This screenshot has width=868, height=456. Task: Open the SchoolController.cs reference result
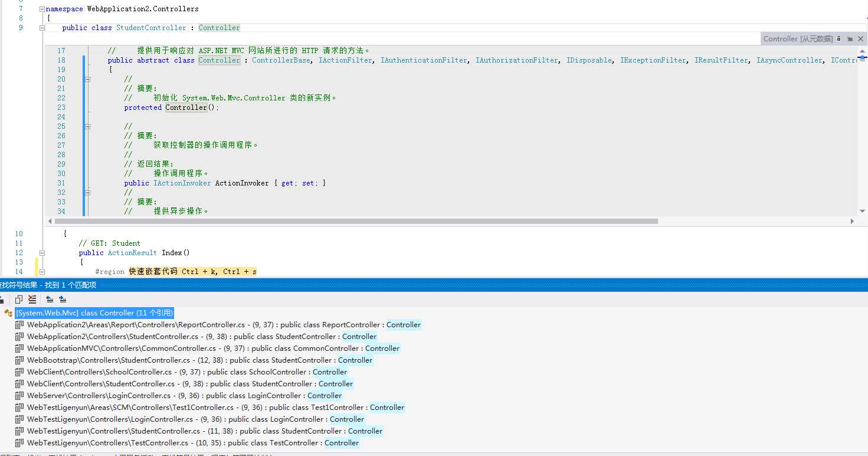[x=188, y=372]
